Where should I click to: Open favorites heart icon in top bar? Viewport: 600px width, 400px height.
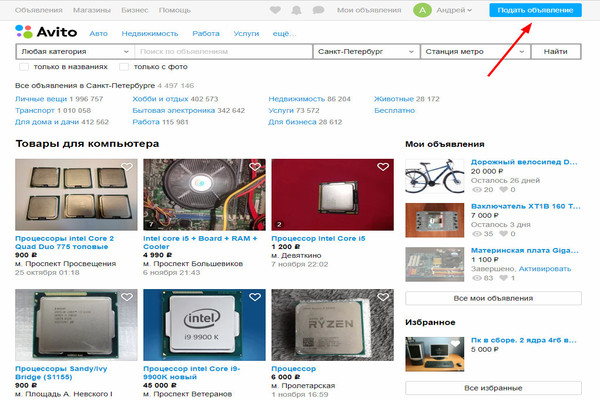pyautogui.click(x=275, y=10)
